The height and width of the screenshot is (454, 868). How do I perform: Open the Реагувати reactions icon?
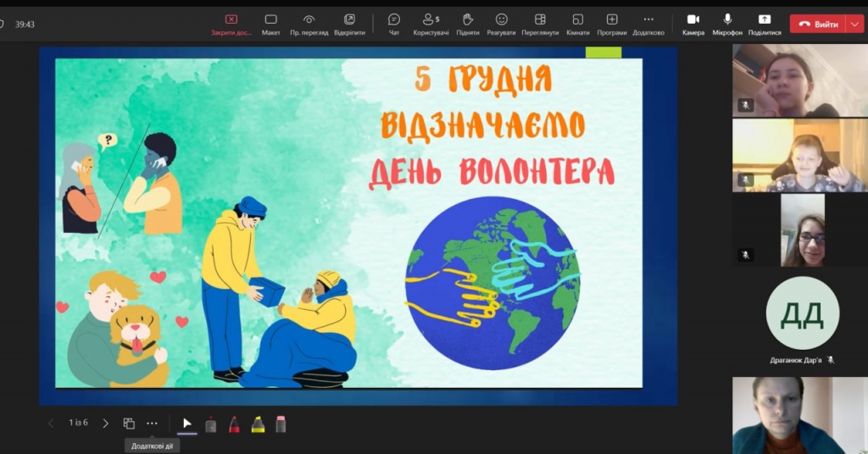501,23
